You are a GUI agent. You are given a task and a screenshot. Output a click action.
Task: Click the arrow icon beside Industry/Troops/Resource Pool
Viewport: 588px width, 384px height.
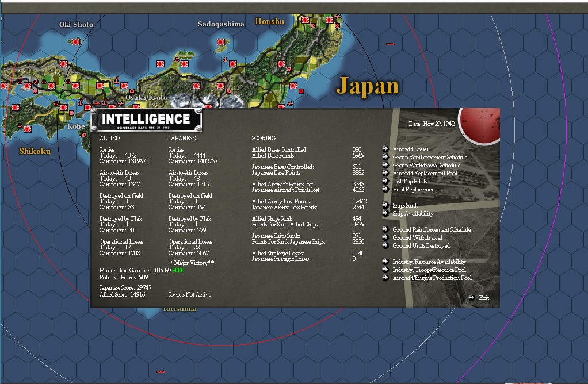pyautogui.click(x=385, y=270)
